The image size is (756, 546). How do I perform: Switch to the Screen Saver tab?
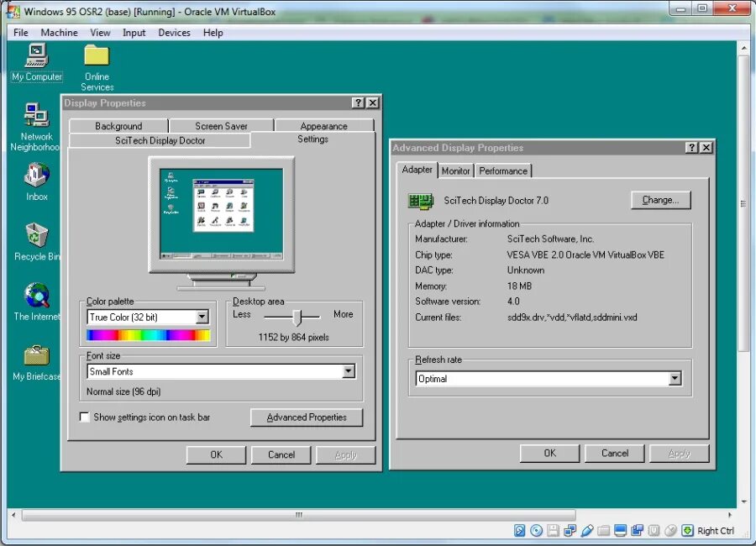coord(221,126)
